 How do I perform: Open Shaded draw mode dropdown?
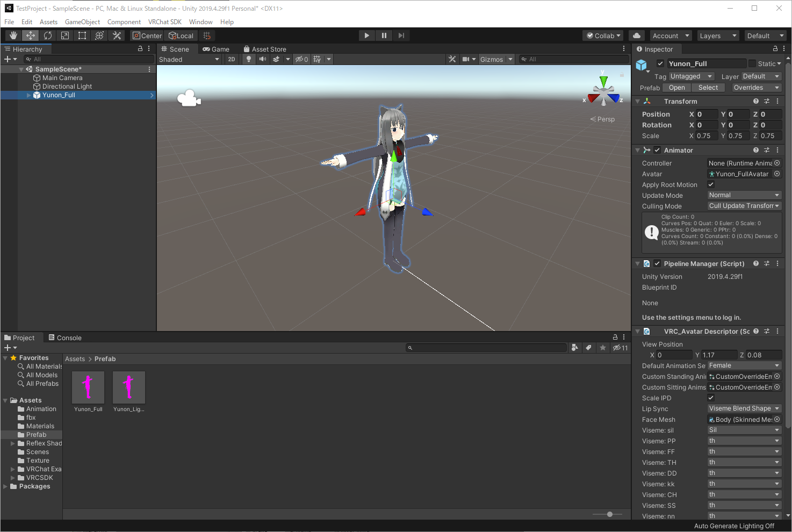(x=189, y=59)
